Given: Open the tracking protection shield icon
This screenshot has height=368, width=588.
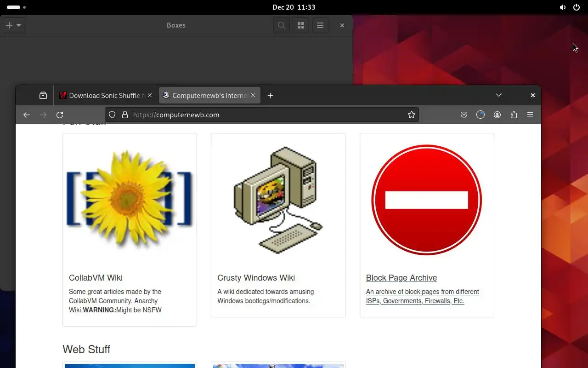Looking at the screenshot, I should (x=112, y=115).
